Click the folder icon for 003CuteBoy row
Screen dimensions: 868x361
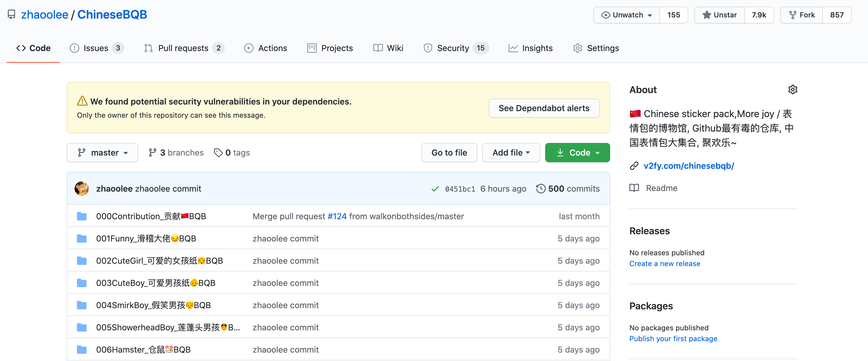81,283
